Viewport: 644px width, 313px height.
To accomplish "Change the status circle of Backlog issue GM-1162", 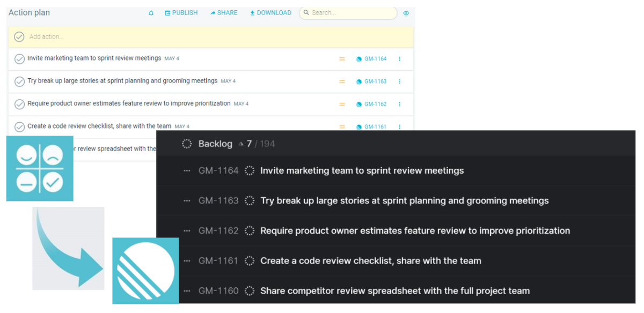I will click(250, 230).
